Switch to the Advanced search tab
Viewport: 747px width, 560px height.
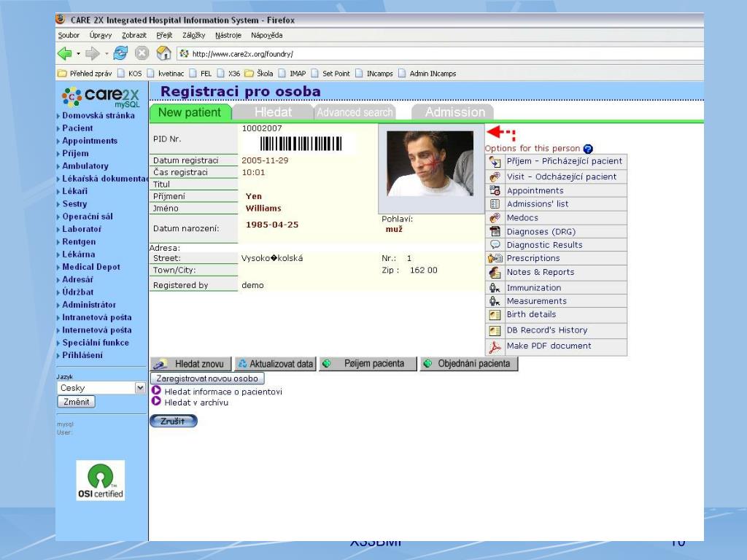[355, 112]
